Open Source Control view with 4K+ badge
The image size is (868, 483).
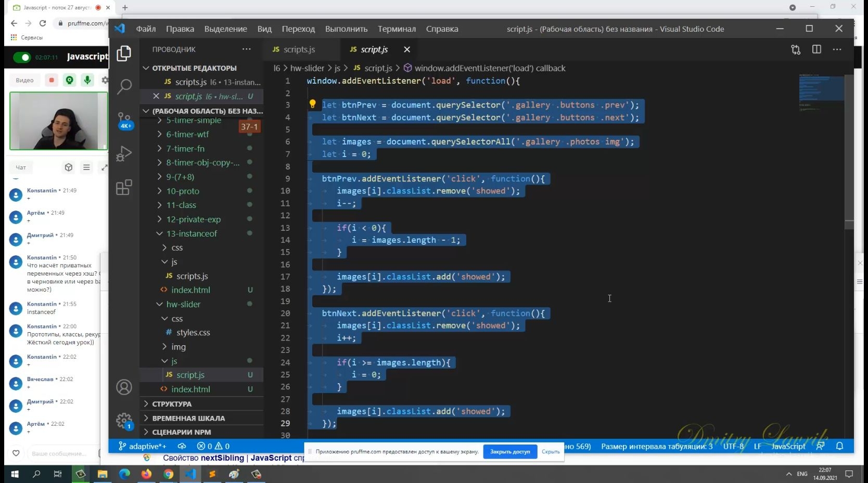[x=124, y=121]
